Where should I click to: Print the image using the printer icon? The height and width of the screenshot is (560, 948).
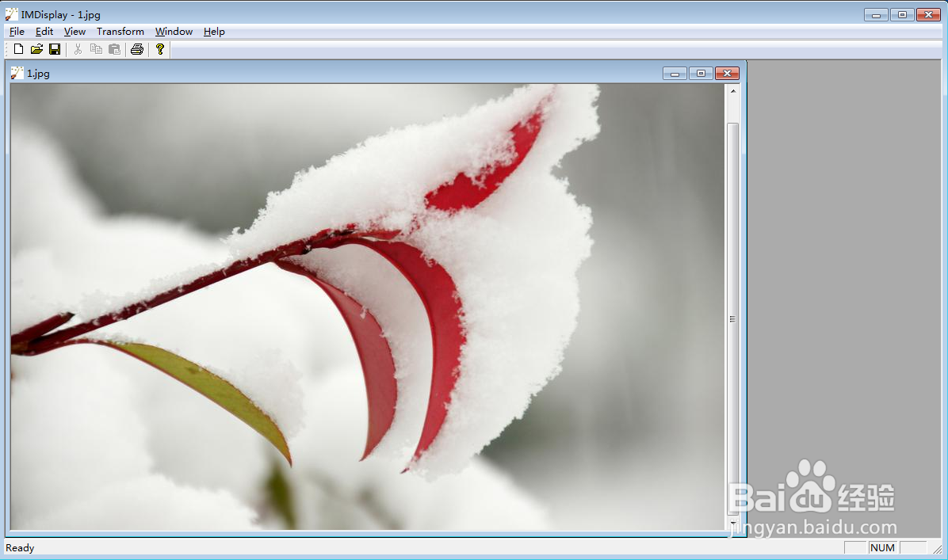[137, 50]
